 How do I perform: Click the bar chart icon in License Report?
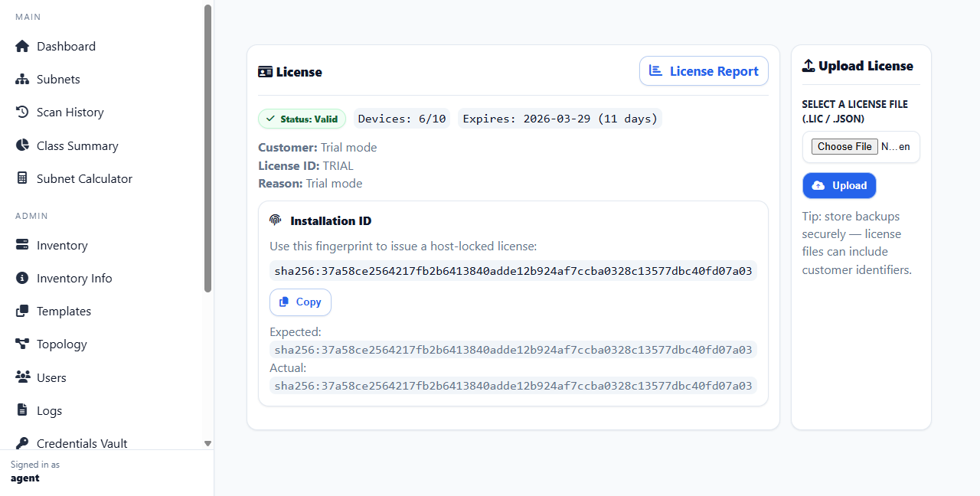point(655,70)
